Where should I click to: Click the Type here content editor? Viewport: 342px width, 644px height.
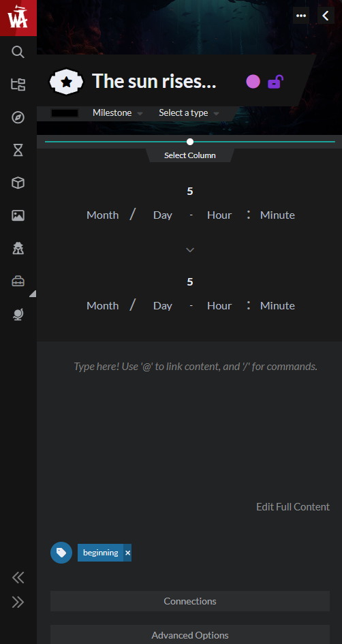(196, 367)
